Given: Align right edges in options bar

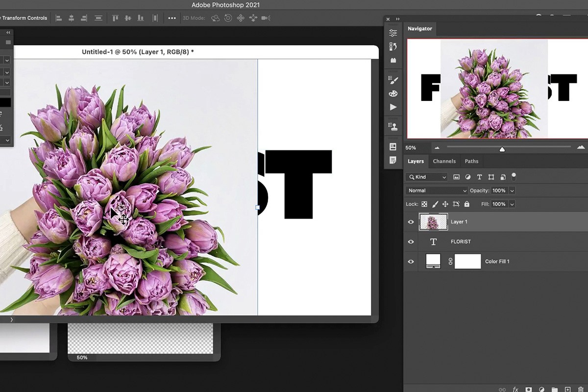Looking at the screenshot, I should [84, 18].
